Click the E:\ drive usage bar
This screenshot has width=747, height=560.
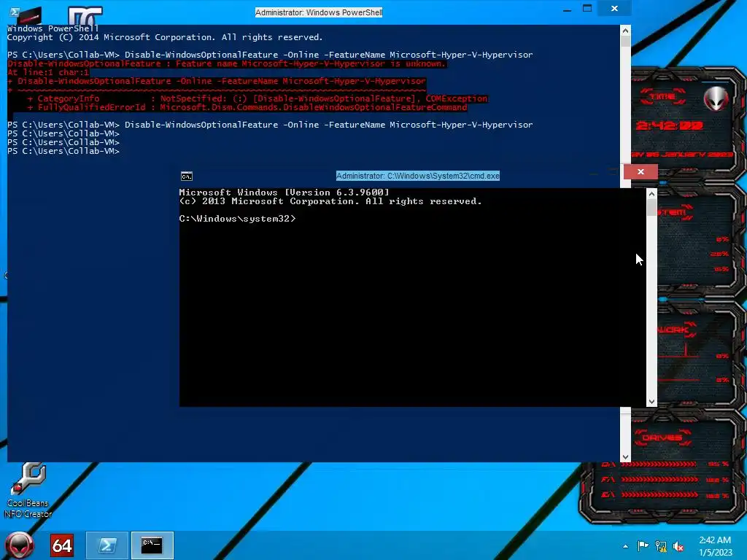point(659,495)
